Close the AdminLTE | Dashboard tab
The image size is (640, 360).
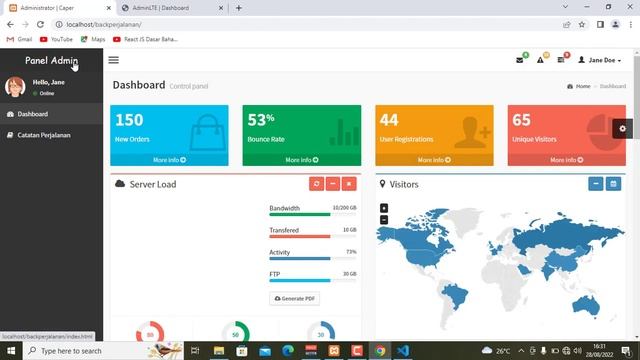[x=221, y=8]
